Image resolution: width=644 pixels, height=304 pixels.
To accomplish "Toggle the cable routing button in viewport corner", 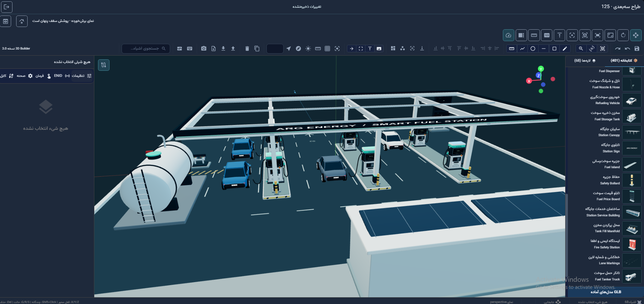I will pyautogui.click(x=104, y=65).
